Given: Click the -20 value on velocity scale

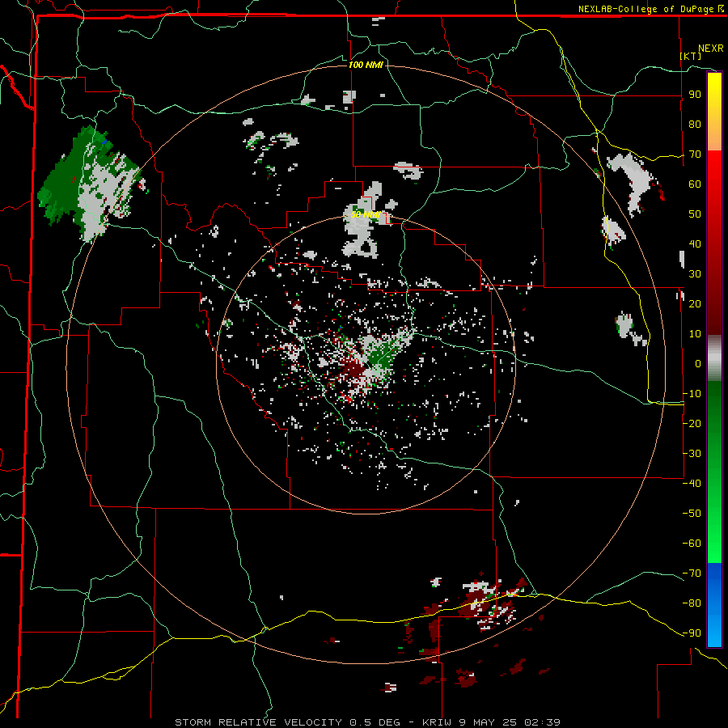Looking at the screenshot, I should point(692,423).
